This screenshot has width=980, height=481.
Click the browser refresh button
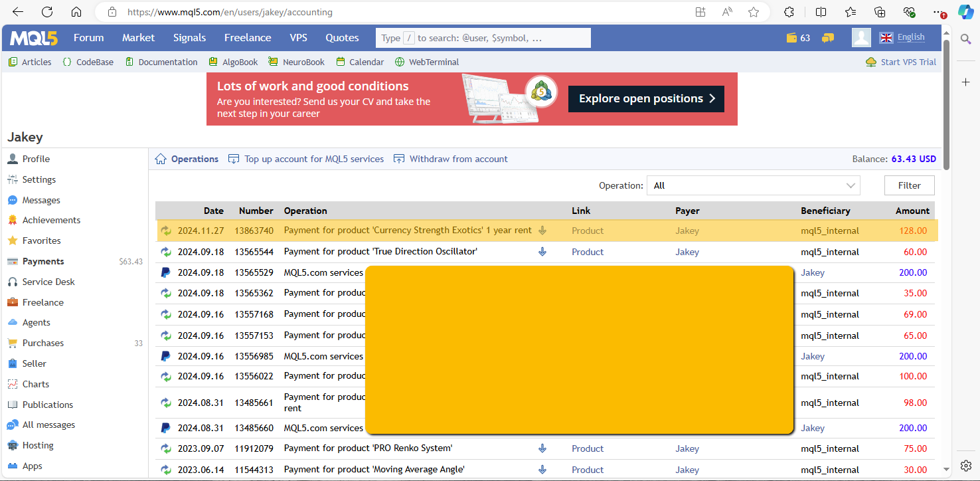point(47,12)
